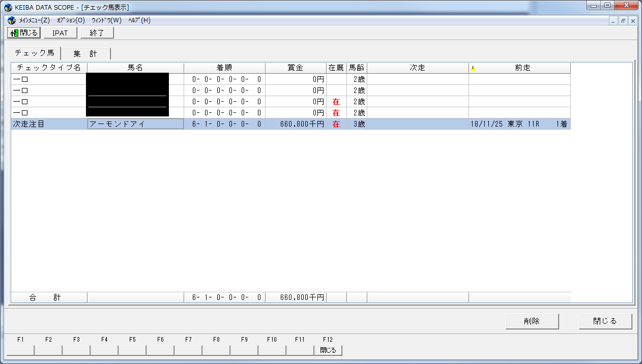Image resolution: width=642 pixels, height=364 pixels.
Task: Sort by チェックタイプ名 column header
Action: (x=49, y=68)
